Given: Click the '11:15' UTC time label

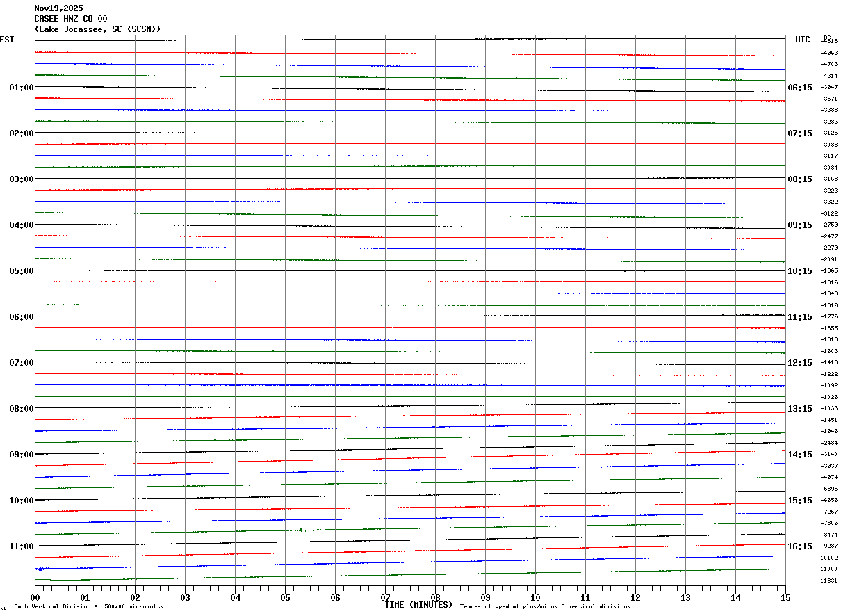Looking at the screenshot, I should point(800,317).
